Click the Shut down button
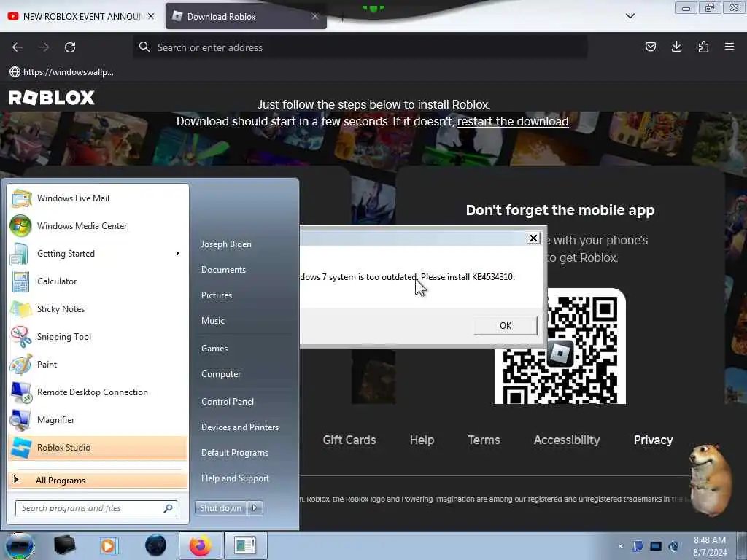The image size is (747, 560). click(x=220, y=508)
